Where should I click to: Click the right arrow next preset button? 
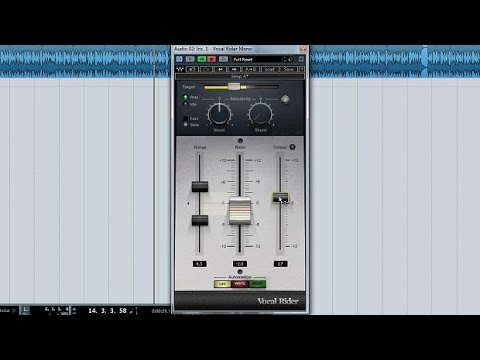coord(234,69)
